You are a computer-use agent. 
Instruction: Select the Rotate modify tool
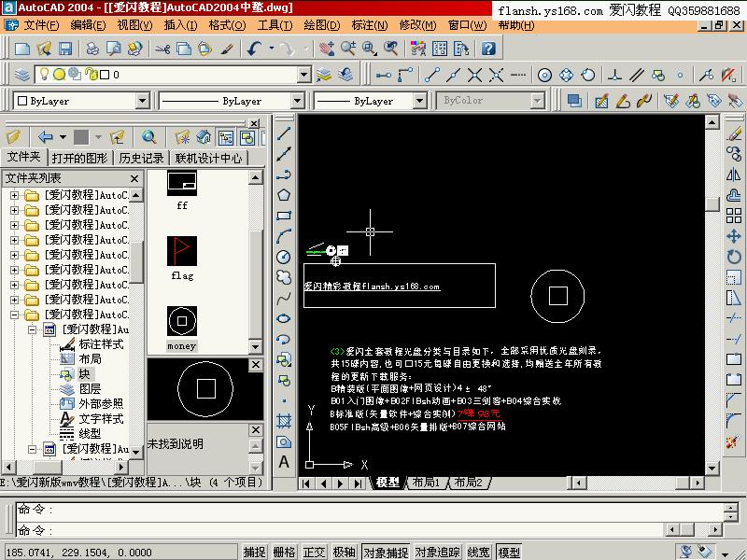click(734, 257)
